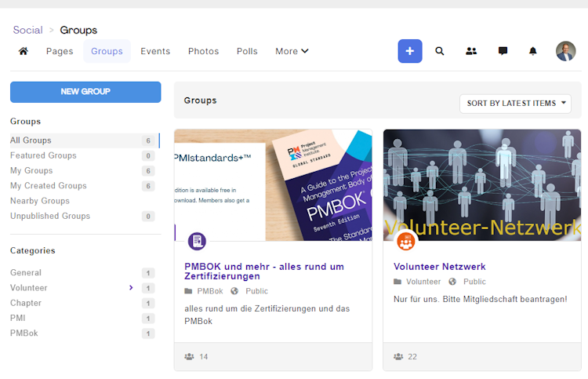Click globe icon on PMBOK group card
The width and height of the screenshot is (588, 379).
coord(234,291)
